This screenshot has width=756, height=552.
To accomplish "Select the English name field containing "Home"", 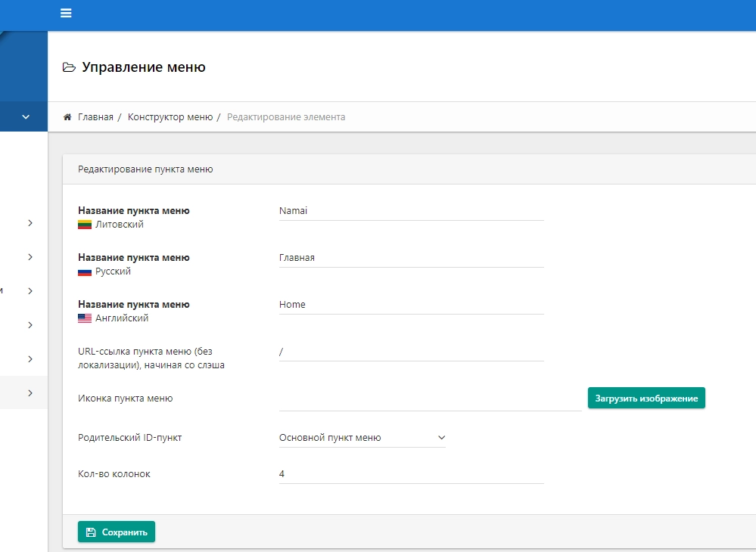I will coord(411,305).
